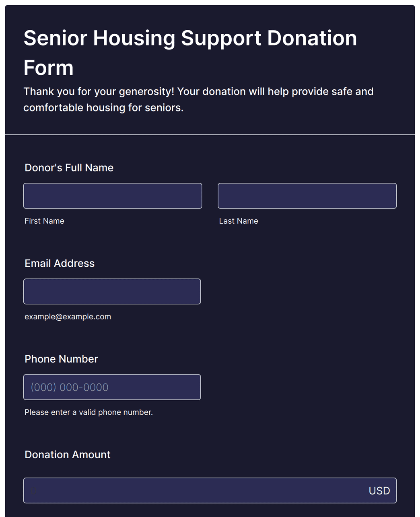Click the word "Form" in the heading
420x517 pixels.
(x=48, y=68)
